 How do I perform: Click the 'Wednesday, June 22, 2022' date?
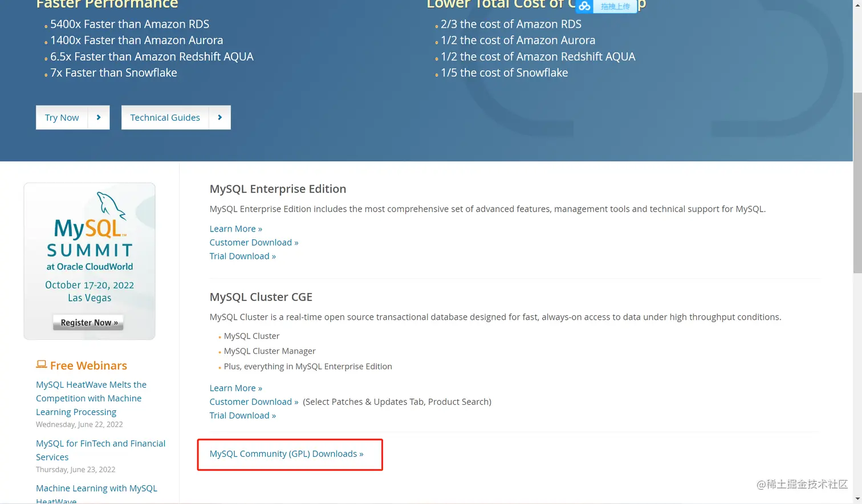(79, 424)
